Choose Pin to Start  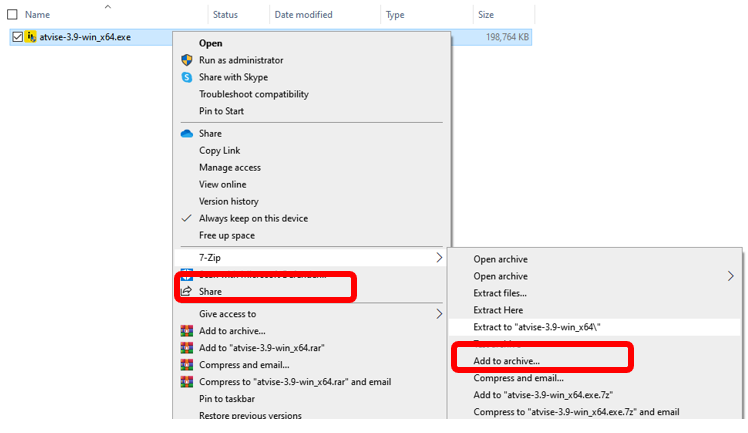click(x=221, y=111)
